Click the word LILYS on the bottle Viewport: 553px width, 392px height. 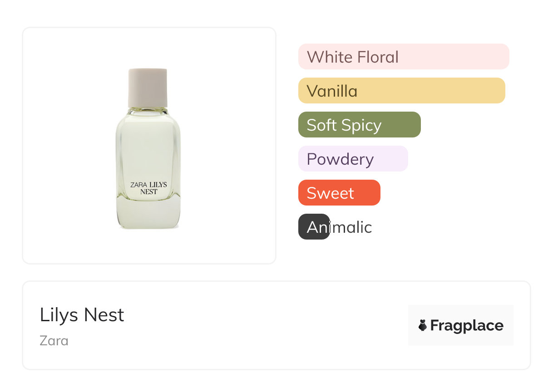(x=158, y=185)
